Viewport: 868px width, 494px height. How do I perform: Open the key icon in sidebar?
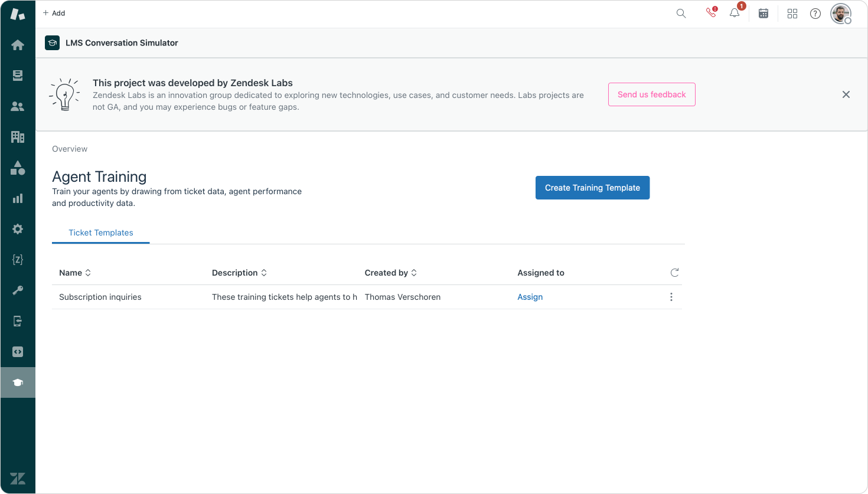coord(18,290)
